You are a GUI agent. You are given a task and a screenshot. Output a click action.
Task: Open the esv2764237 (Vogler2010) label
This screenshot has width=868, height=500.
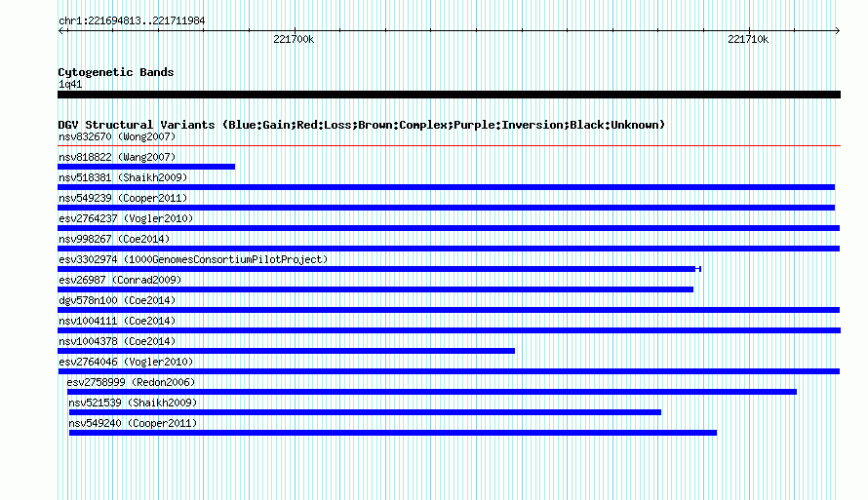[126, 218]
